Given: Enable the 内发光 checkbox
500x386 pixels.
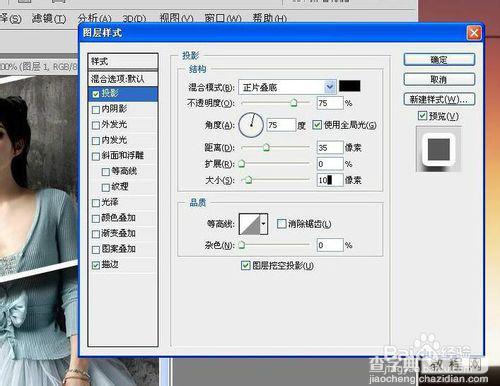Looking at the screenshot, I should pos(96,140).
